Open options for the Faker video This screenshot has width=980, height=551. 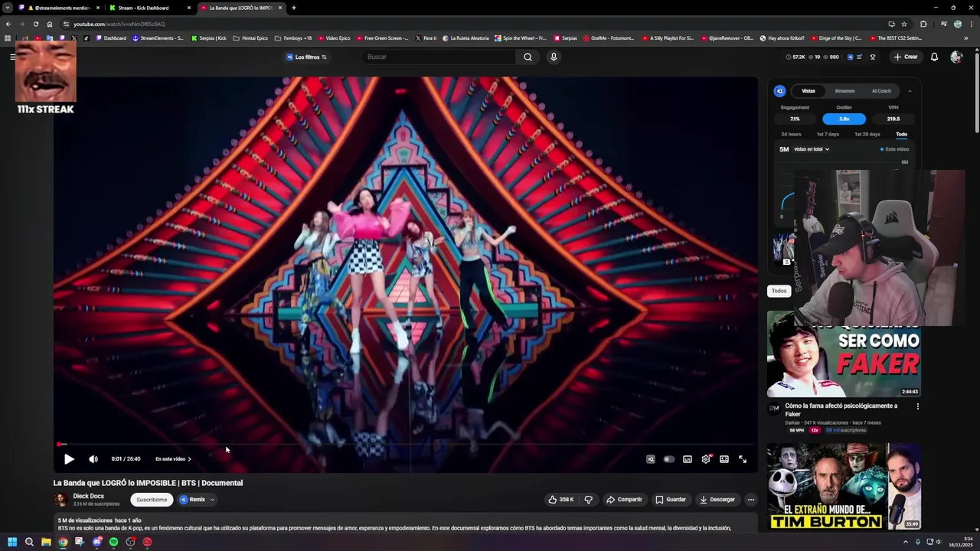point(917,406)
